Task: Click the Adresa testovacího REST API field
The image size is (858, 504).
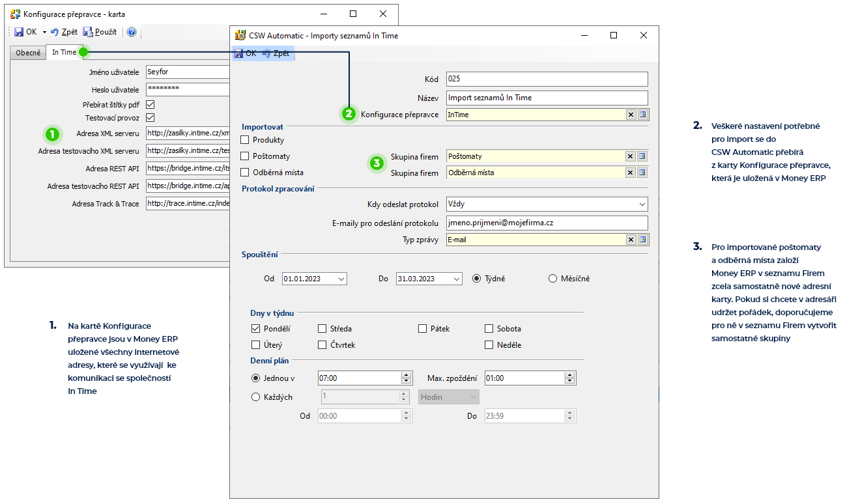Action: click(x=188, y=186)
